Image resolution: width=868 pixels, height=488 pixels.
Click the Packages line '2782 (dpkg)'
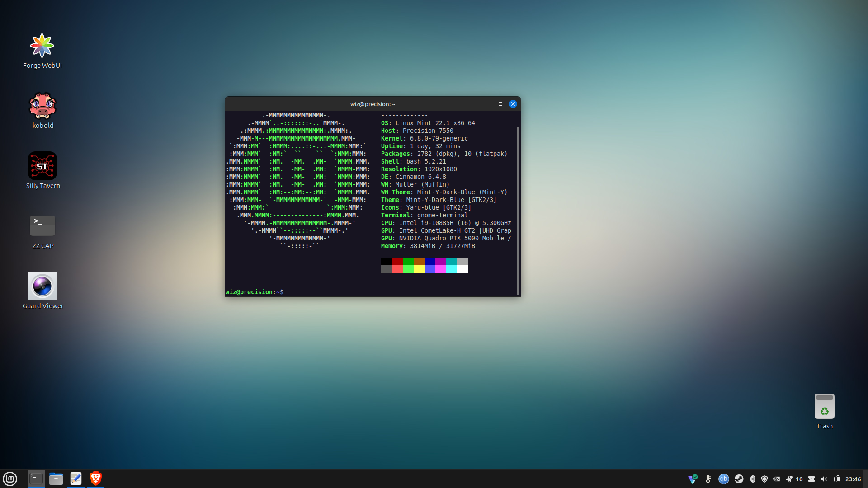(444, 154)
